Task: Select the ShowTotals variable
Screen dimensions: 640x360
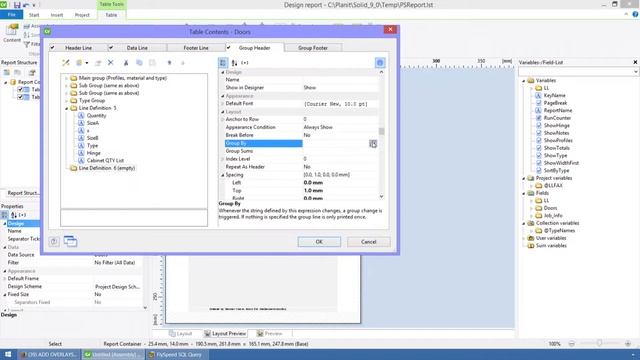Action: [556, 148]
